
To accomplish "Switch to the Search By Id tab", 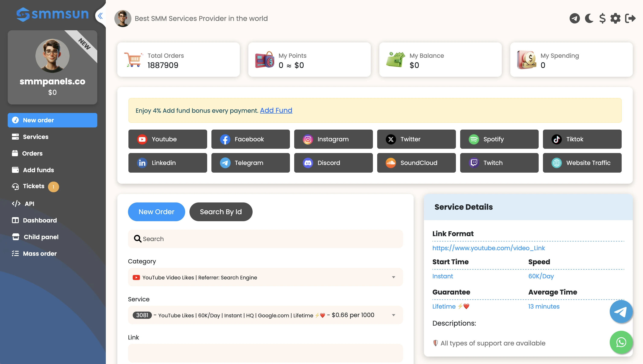I will point(221,212).
